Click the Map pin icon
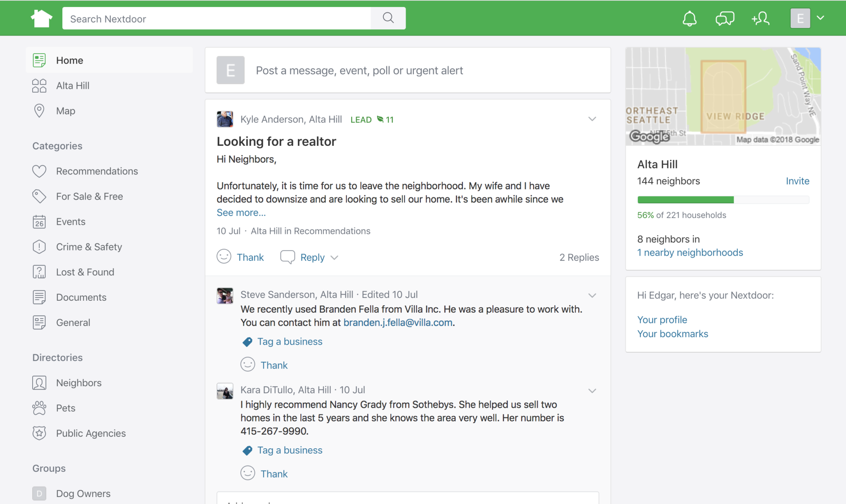The image size is (846, 504). pyautogui.click(x=39, y=111)
